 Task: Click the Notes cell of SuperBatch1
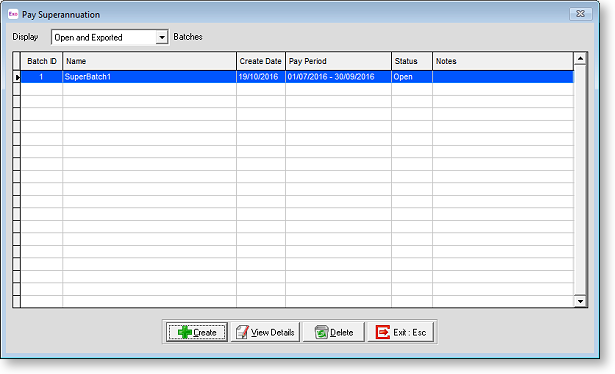tap(503, 77)
